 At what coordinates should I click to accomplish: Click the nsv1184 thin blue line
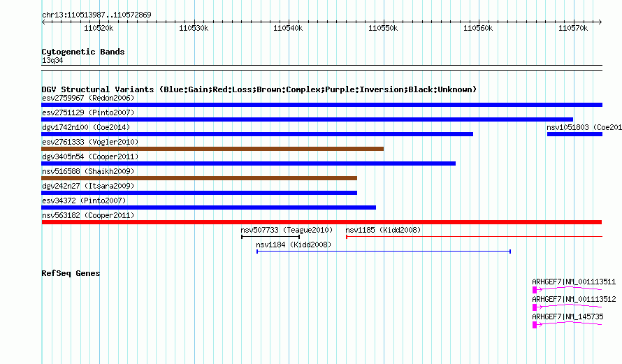[x=384, y=252]
